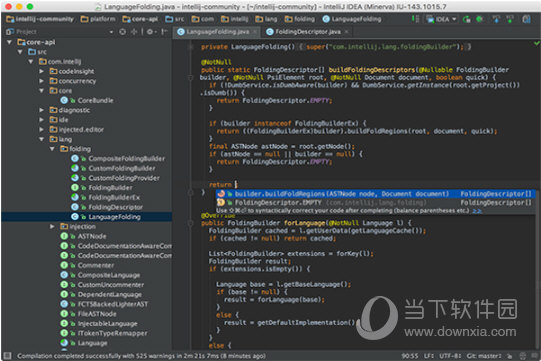Viewport: 541px width, 361px height.
Task: Collapse the com.intellij package node
Action: 31,61
